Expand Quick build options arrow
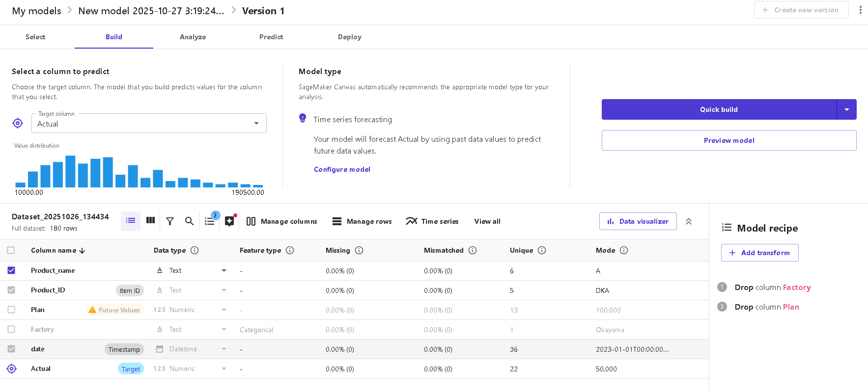 (x=846, y=109)
